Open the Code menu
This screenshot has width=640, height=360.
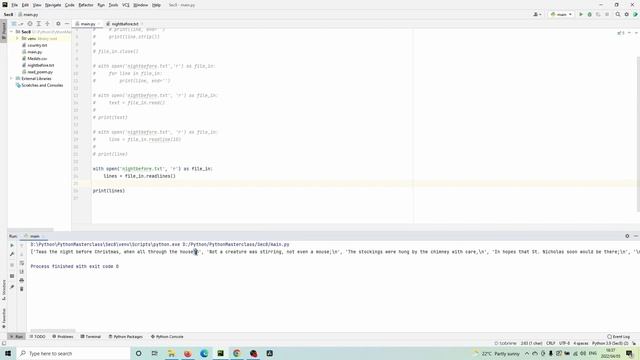click(70, 5)
